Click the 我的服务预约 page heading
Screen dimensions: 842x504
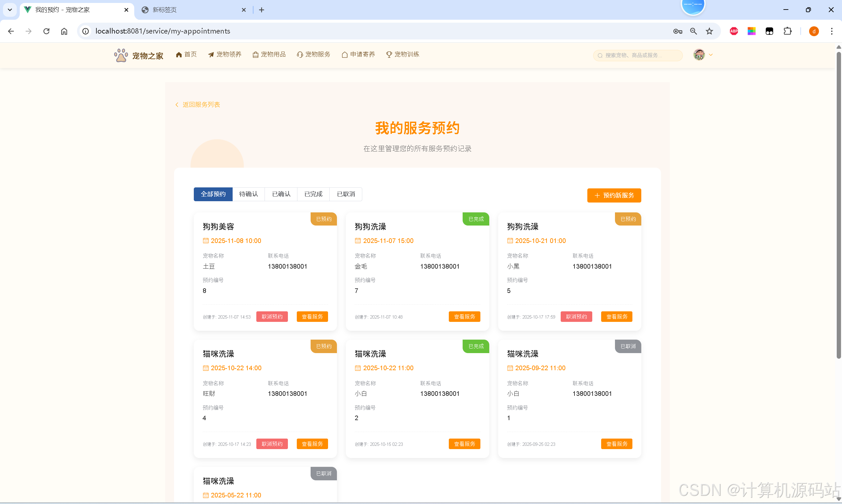[417, 128]
